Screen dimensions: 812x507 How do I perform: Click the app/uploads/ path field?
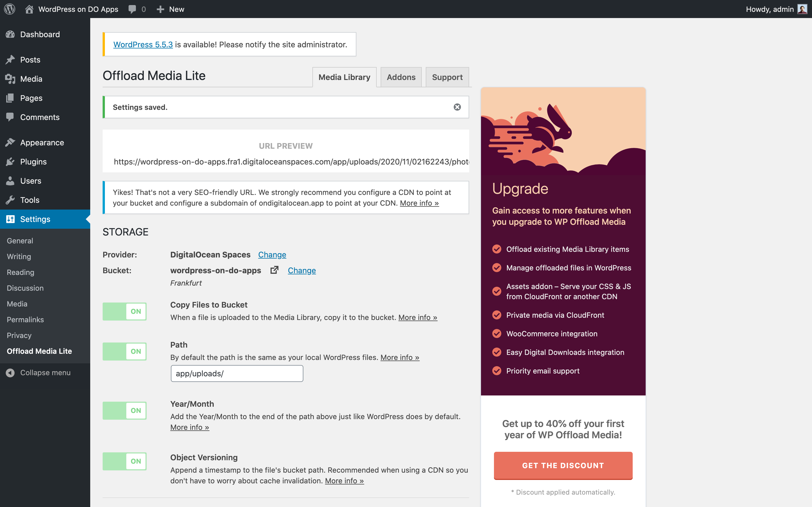pos(237,373)
